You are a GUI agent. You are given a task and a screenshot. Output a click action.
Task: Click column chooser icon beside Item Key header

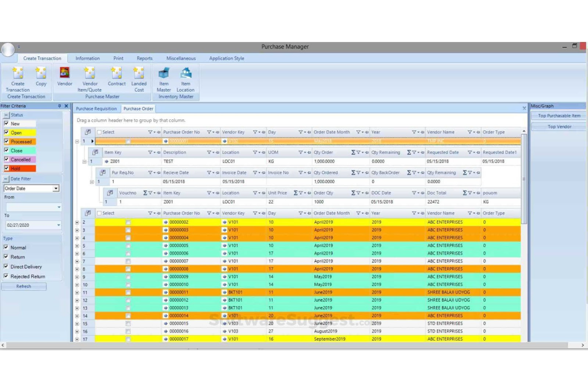pyautogui.click(x=95, y=152)
